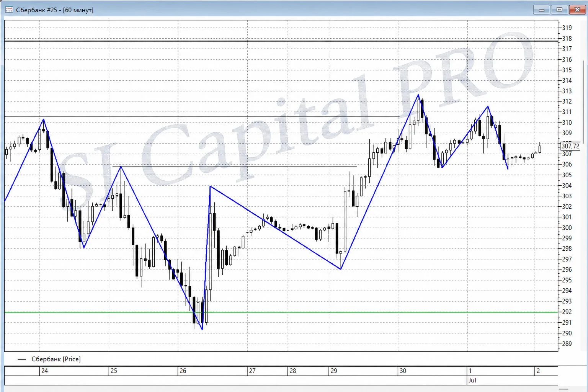Image resolution: width=588 pixels, height=392 pixels.
Task: Click price axis value 314
Action: [x=567, y=80]
